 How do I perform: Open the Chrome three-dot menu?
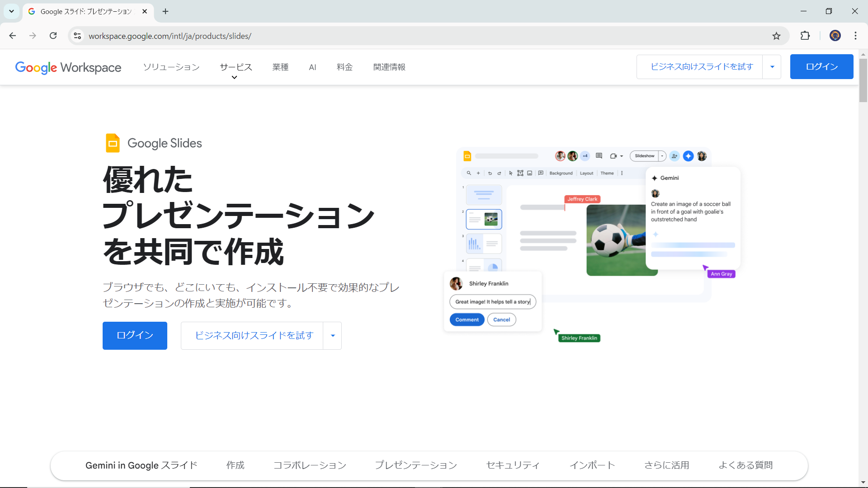(855, 36)
